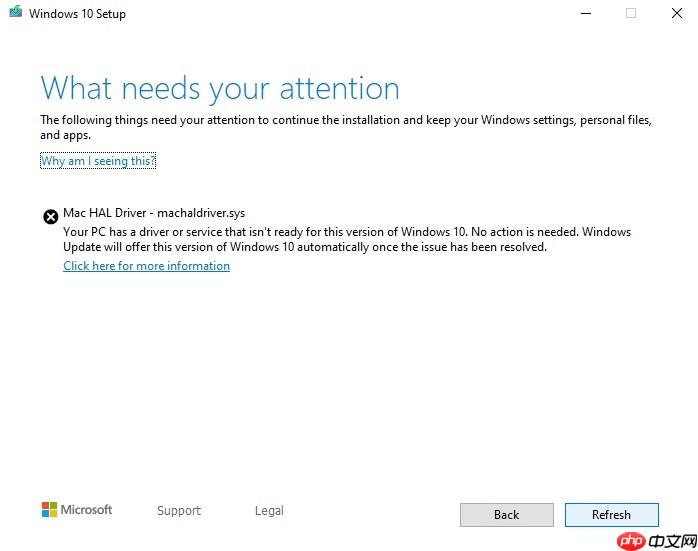The width and height of the screenshot is (698, 551).
Task: Go back with the Back button
Action: pyautogui.click(x=507, y=515)
